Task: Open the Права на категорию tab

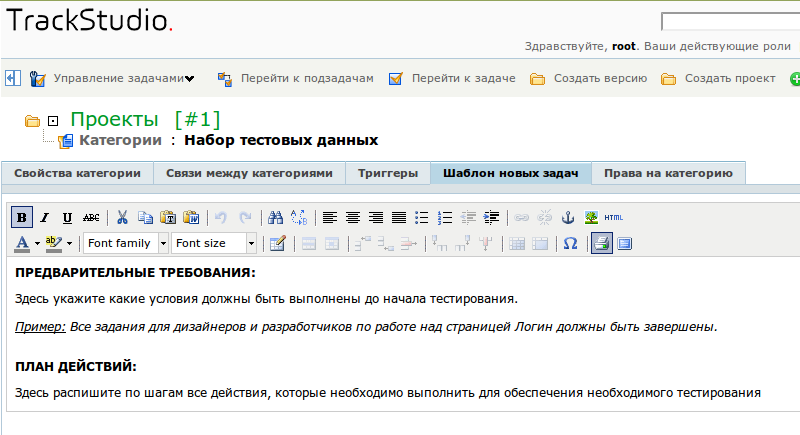Action: coord(667,173)
